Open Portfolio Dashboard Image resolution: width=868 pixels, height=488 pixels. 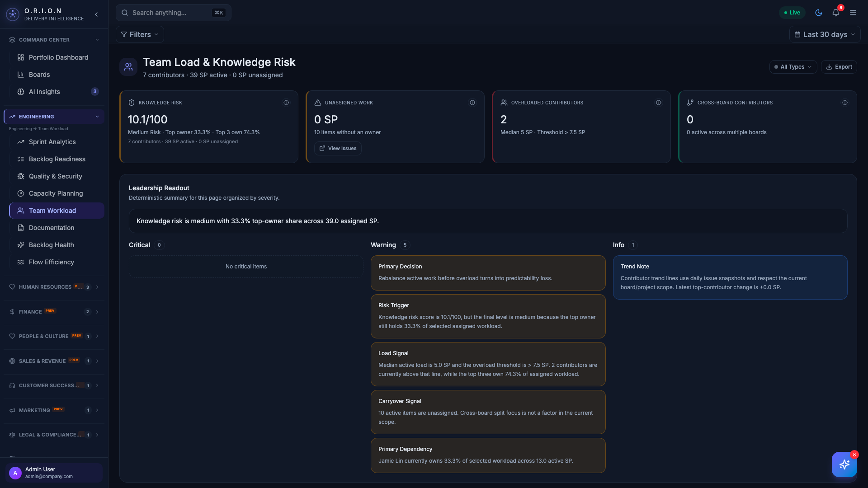click(57, 57)
